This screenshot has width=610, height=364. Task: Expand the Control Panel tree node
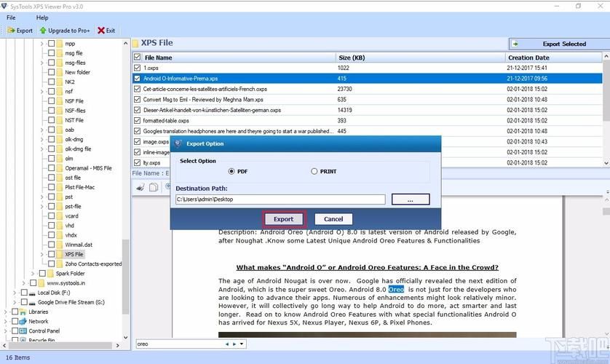tap(5, 331)
